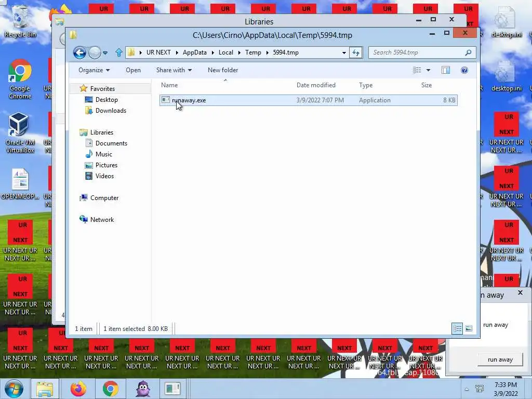Click the Forward navigation arrow
532x399 pixels.
[95, 52]
